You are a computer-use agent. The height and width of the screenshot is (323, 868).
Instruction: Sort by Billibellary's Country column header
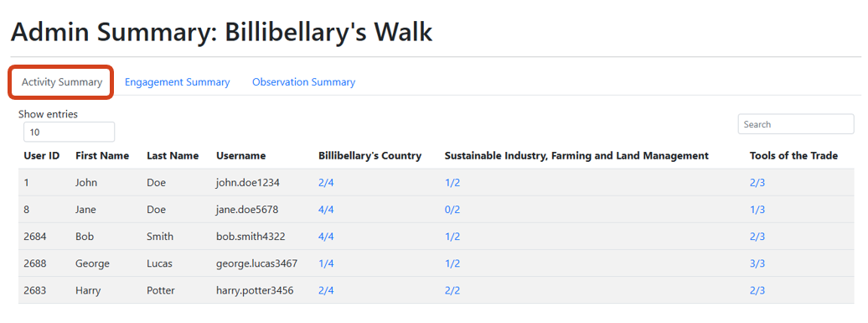pyautogui.click(x=369, y=156)
